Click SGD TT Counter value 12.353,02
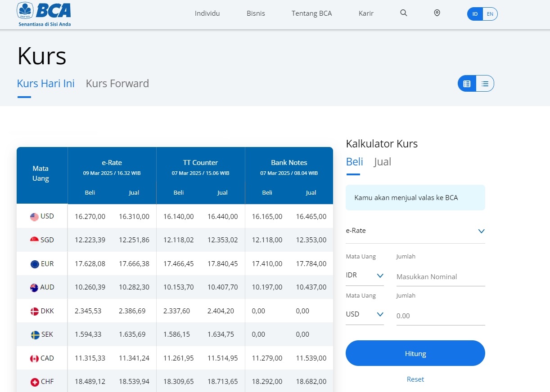550x392 pixels. [x=223, y=240]
